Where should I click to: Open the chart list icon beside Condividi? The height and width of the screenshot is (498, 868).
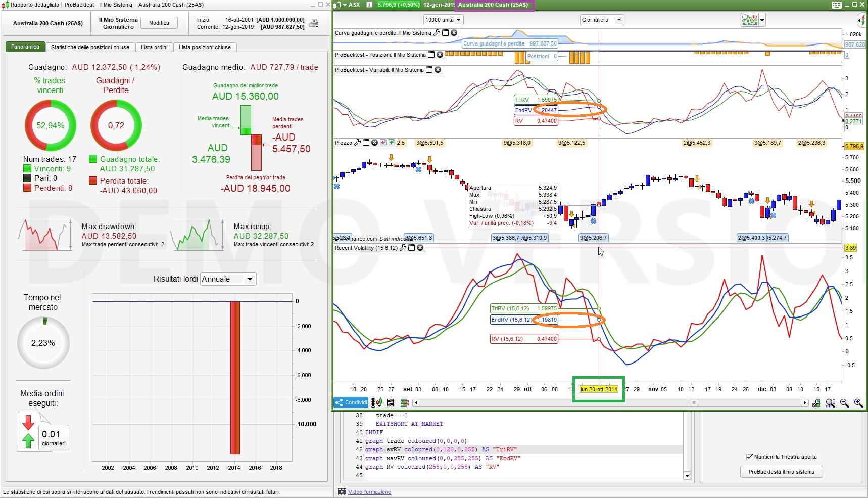390,403
